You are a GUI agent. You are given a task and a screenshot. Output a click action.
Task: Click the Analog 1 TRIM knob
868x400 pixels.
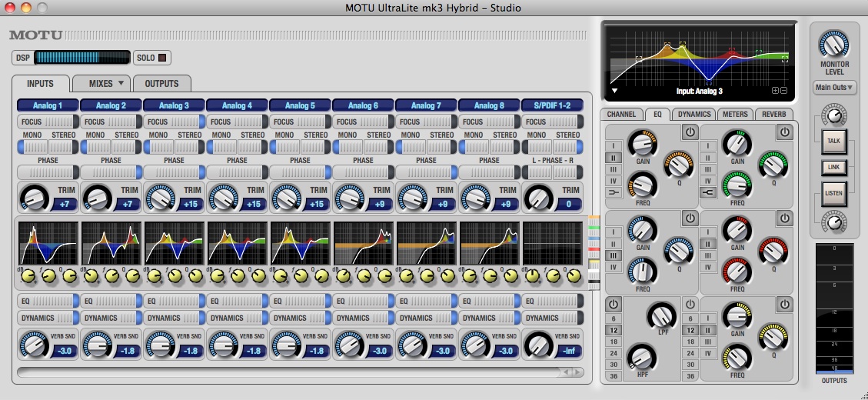pyautogui.click(x=35, y=198)
